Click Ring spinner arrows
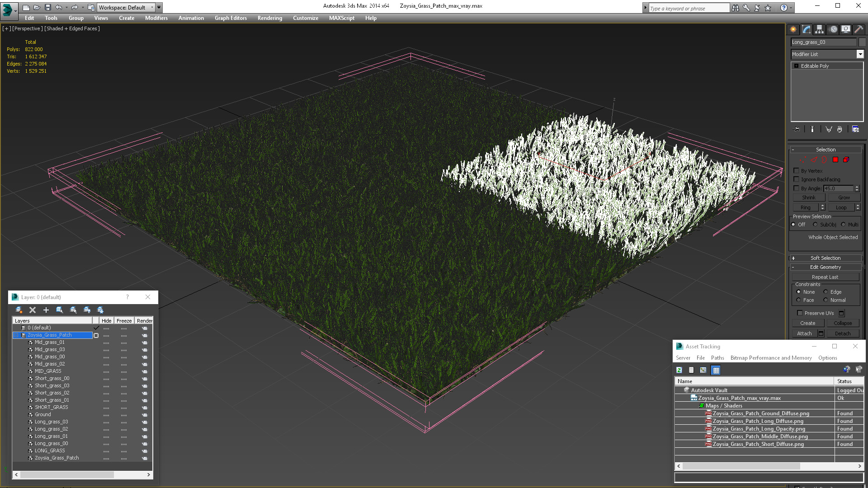Image resolution: width=868 pixels, height=488 pixels. pyautogui.click(x=822, y=207)
